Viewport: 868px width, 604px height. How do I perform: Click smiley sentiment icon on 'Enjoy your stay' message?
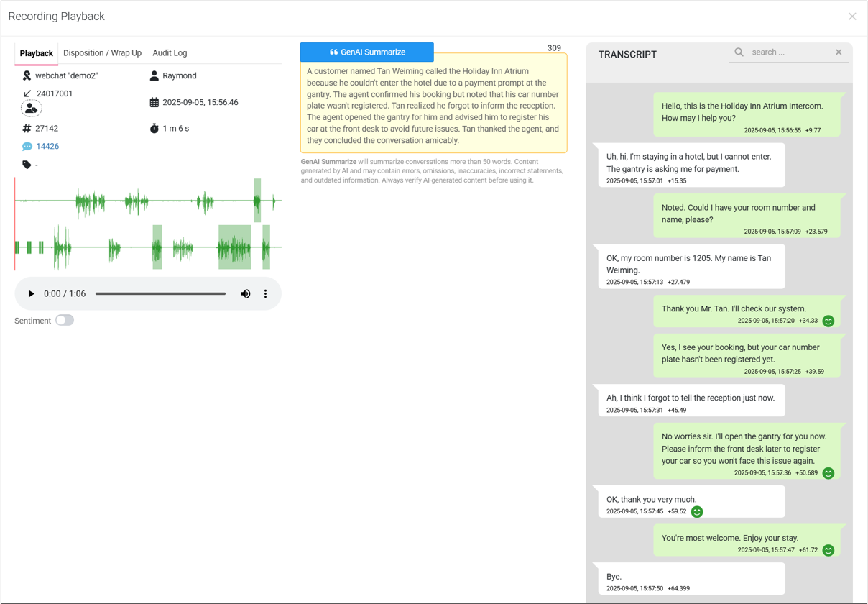tap(828, 550)
